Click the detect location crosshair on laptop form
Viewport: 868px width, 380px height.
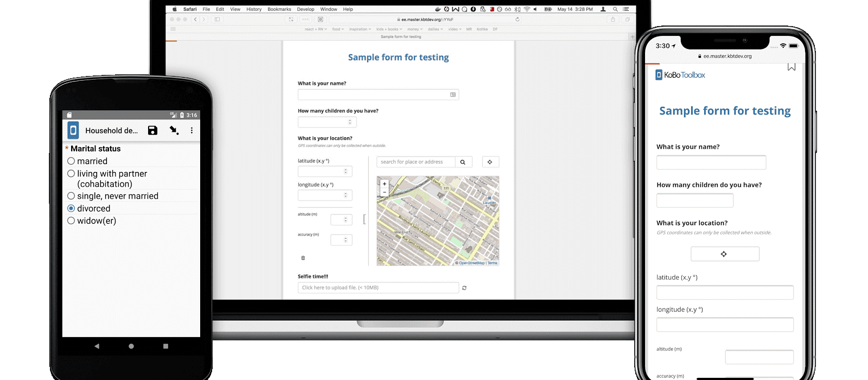490,162
